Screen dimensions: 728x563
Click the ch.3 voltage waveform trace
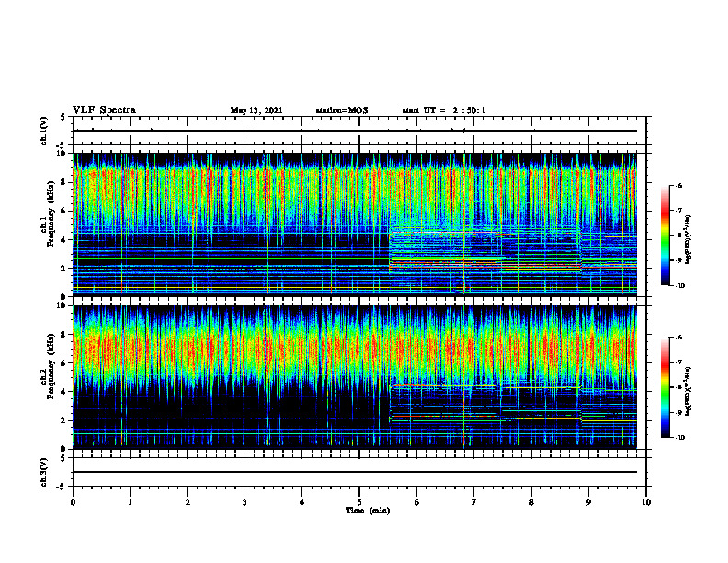coord(355,472)
